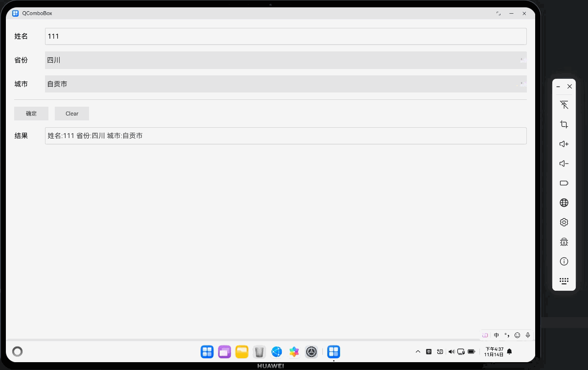Open the purple multitask window icon in dock
588x370 pixels.
coord(225,351)
